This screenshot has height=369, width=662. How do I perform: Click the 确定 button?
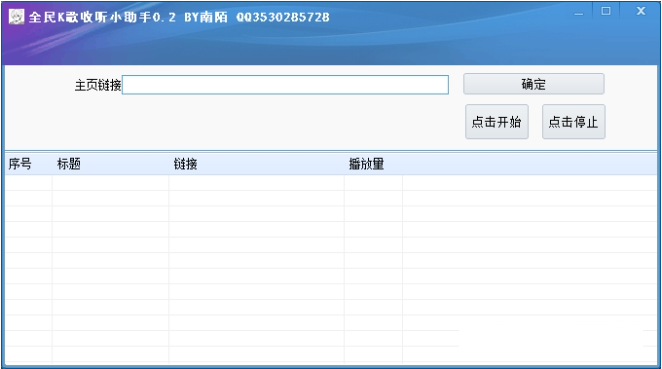[534, 84]
